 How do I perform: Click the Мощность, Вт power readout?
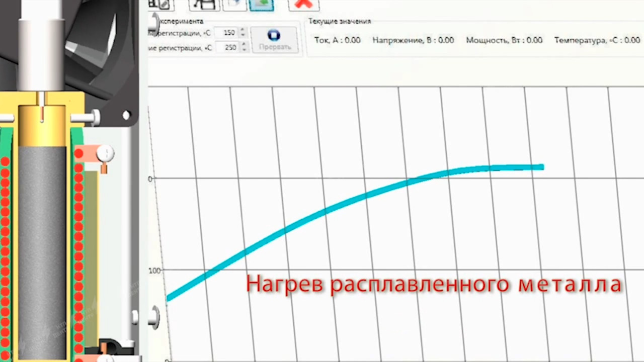coord(504,40)
